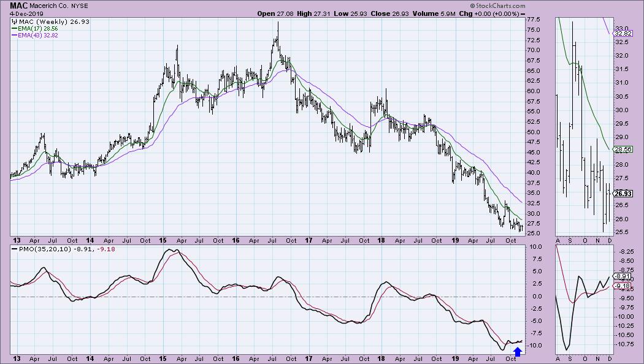Click the -10.75 label on the zoomed PMO axis
The image size is (644, 364).
[x=624, y=344]
